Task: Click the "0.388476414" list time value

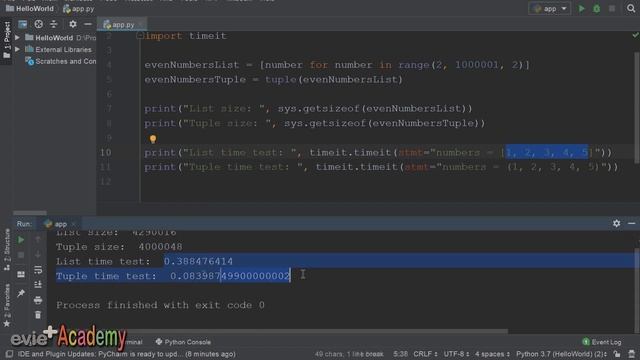Action: 198,261
